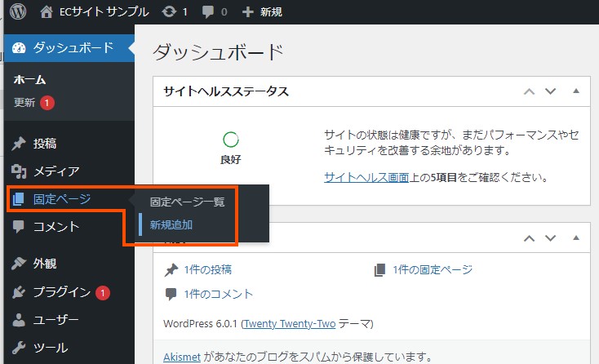The height and width of the screenshot is (364, 599).
Task: Select 固定ページ一覧 from flyout submenu
Action: pos(187,202)
